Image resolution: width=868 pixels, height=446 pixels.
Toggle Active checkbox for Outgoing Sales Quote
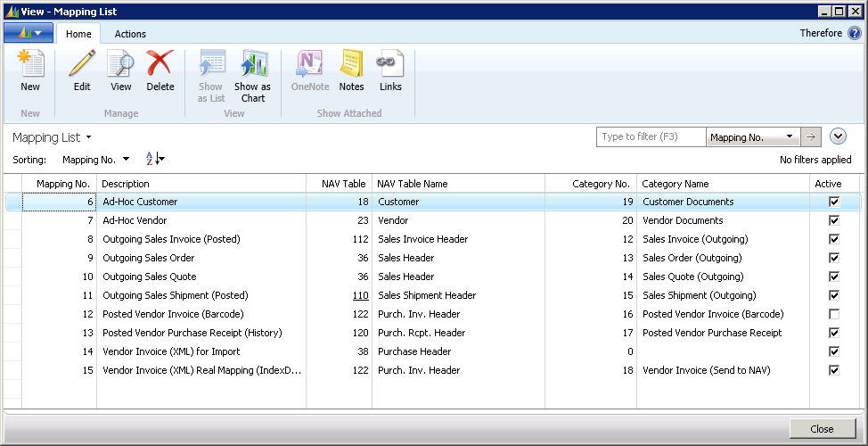click(834, 277)
